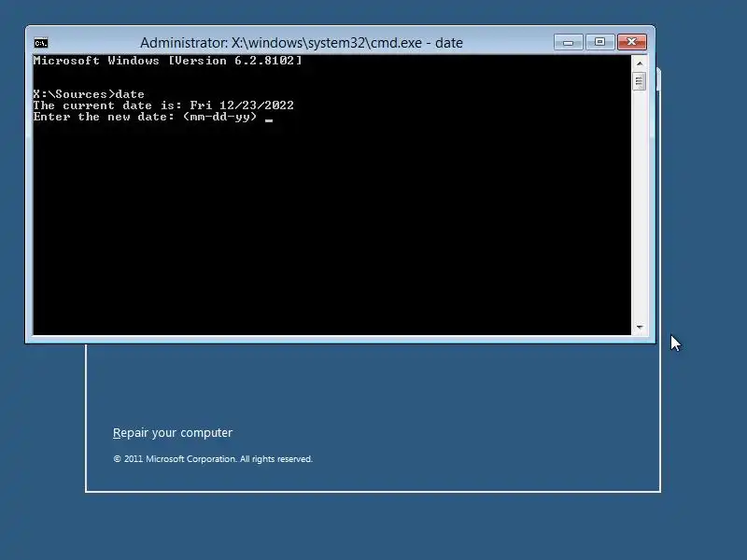Open the cmd.exe system menu icon
The width and height of the screenshot is (747, 560).
41,43
